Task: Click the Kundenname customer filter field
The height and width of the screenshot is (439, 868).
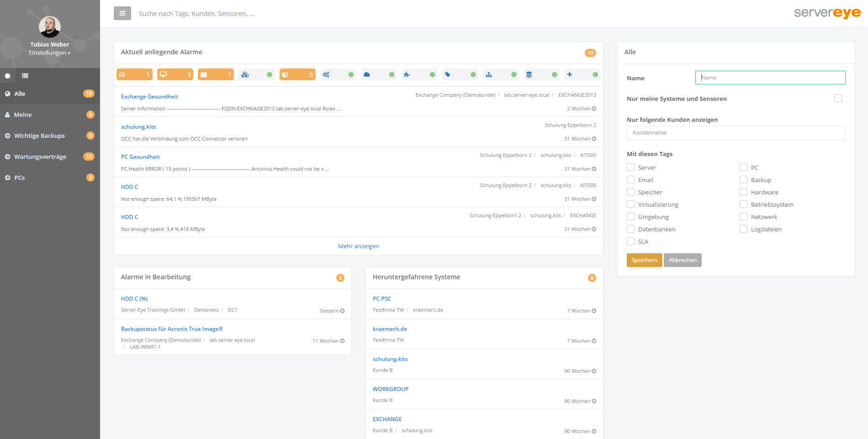Action: (736, 133)
